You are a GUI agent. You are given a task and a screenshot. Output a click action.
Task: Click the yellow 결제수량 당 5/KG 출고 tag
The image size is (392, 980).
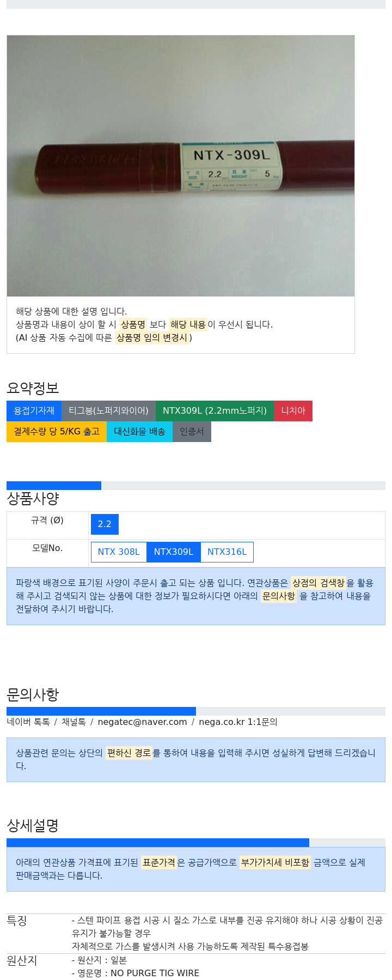pos(57,431)
